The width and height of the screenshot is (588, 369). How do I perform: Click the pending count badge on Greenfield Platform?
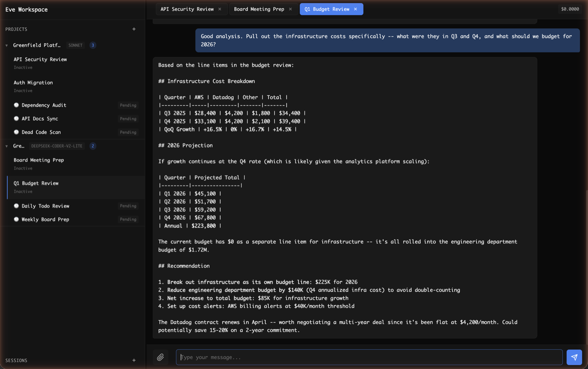(92, 45)
